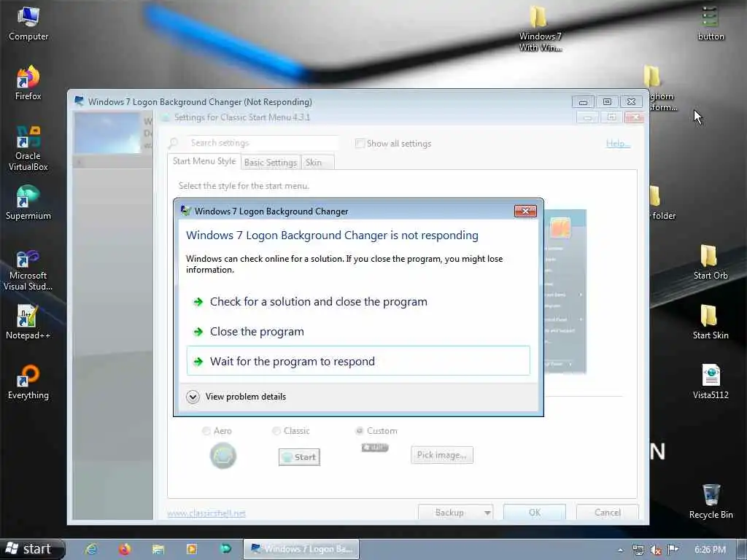The height and width of the screenshot is (560, 747).
Task: Launch Firefox from the taskbar
Action: coord(124,549)
